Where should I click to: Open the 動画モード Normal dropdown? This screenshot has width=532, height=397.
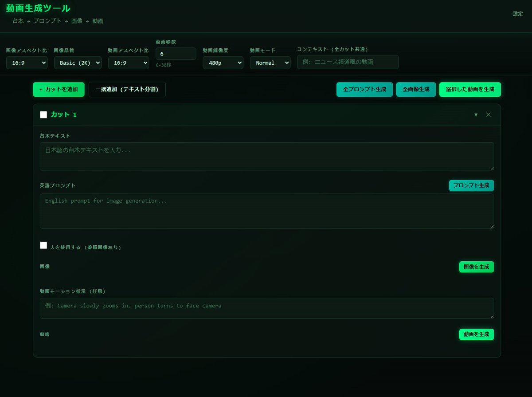coord(270,63)
